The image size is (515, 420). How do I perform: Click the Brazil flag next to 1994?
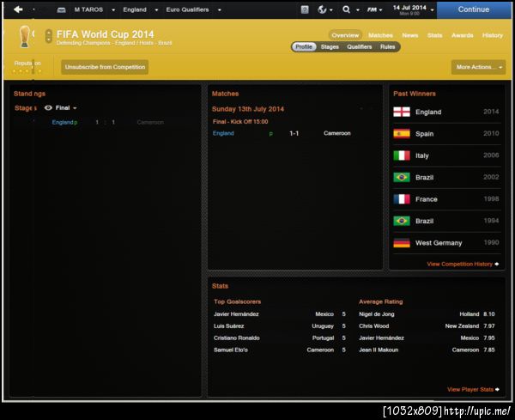(402, 221)
